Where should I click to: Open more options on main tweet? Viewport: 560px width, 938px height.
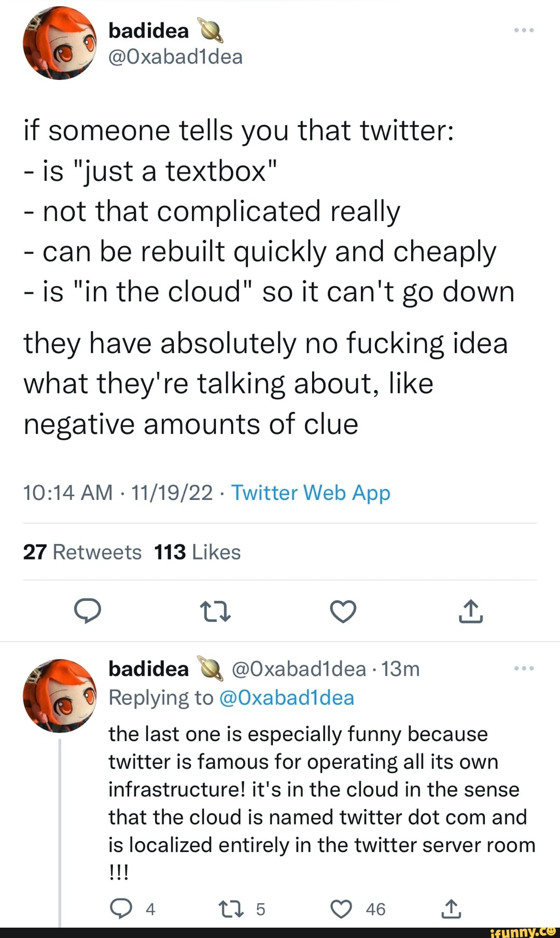coord(524,31)
